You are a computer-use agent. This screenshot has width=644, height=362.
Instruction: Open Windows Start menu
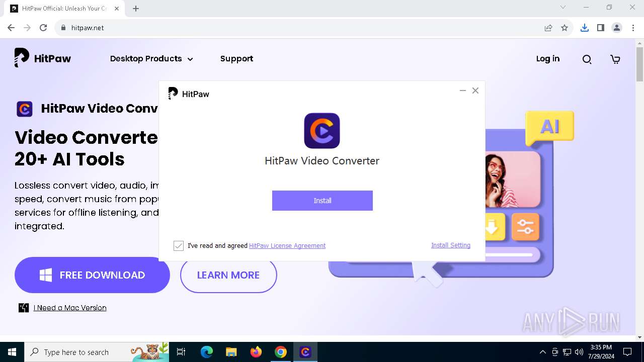(x=12, y=352)
